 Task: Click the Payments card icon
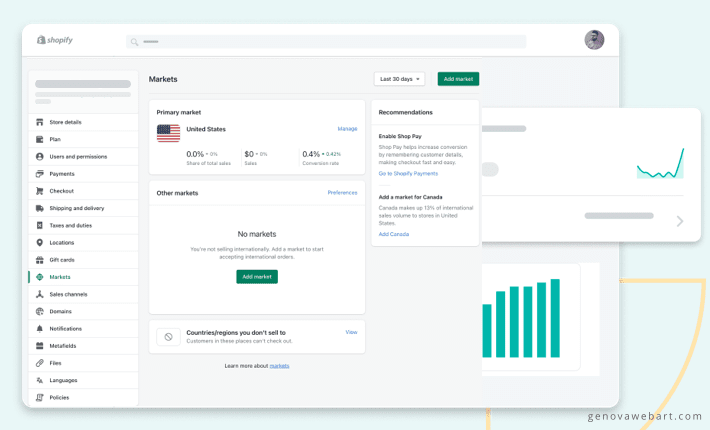pos(40,174)
